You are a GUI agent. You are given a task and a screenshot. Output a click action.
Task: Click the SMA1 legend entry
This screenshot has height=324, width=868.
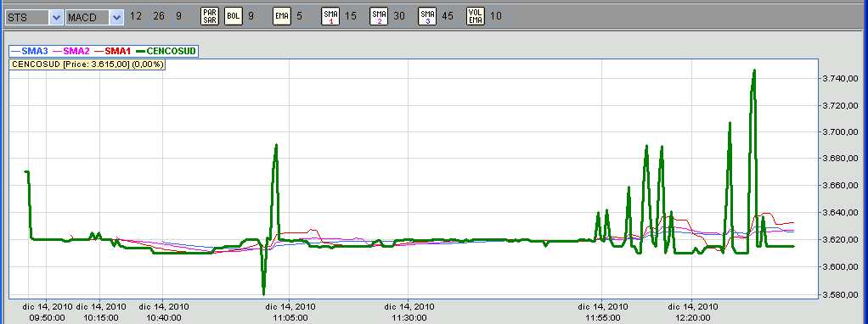click(x=113, y=51)
